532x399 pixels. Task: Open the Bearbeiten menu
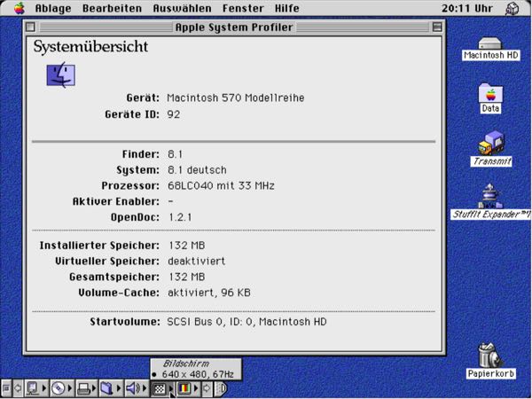[x=112, y=8]
